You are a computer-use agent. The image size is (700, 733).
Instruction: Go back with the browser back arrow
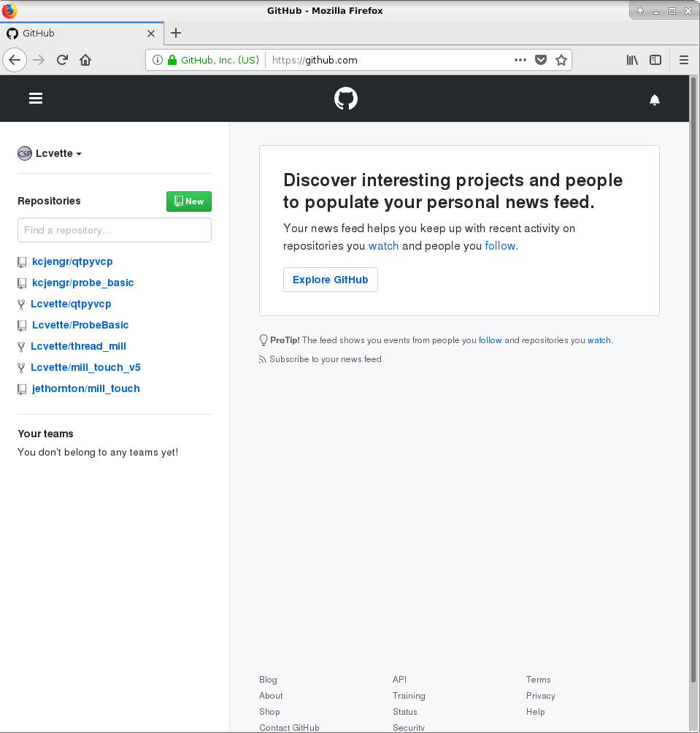(15, 60)
